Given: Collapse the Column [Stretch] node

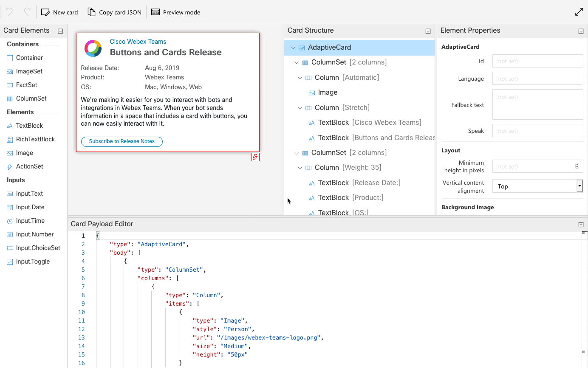Looking at the screenshot, I should click(x=300, y=108).
